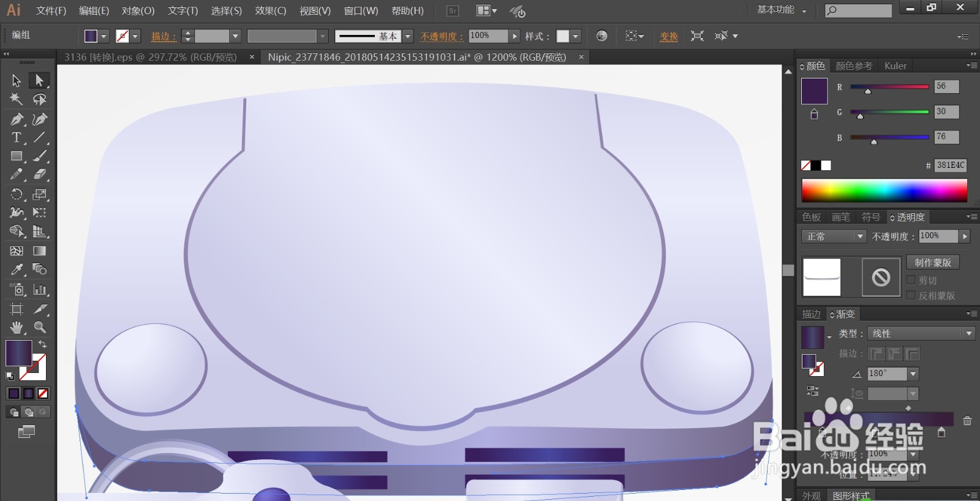
Task: Select the Pen tool
Action: coord(17,119)
